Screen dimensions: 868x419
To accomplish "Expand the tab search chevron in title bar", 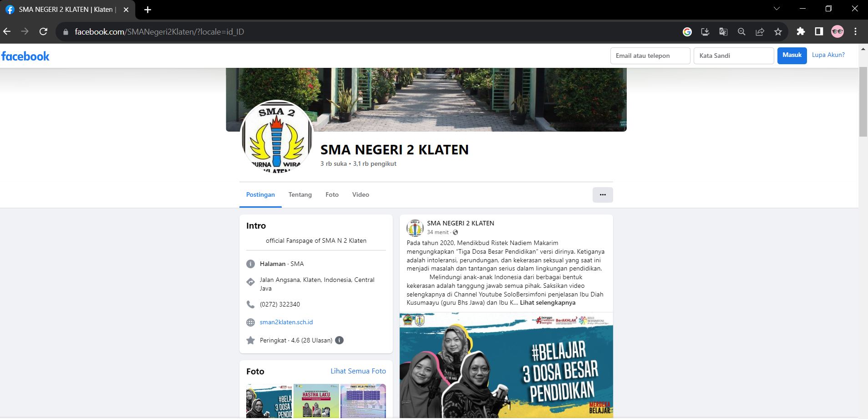I will (777, 9).
